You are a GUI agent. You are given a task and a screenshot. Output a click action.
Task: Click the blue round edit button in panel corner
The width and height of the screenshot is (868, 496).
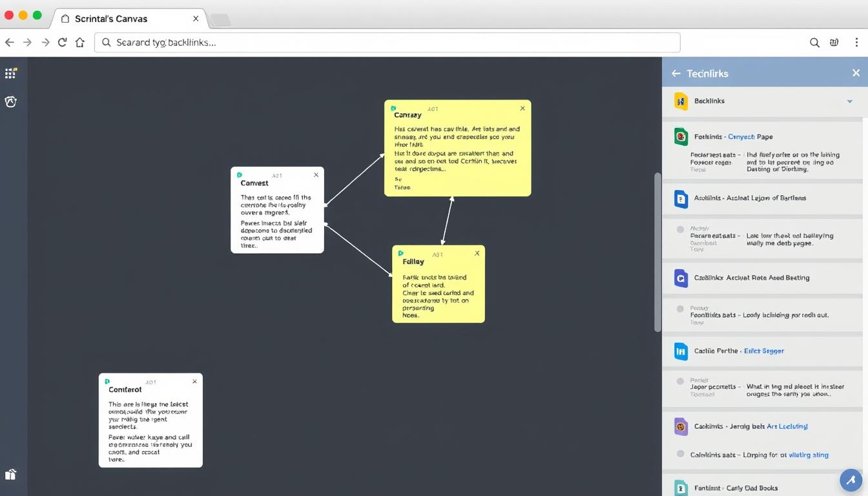(851, 480)
